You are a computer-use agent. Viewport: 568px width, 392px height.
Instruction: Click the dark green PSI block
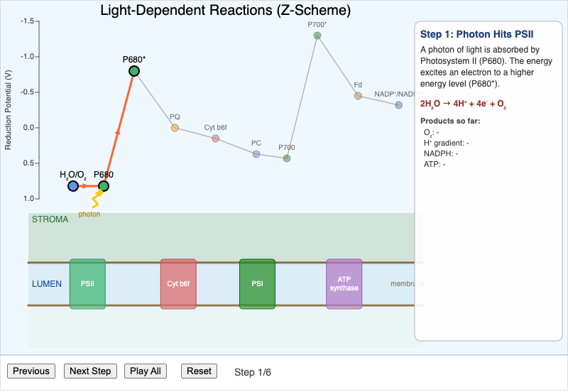[257, 284]
